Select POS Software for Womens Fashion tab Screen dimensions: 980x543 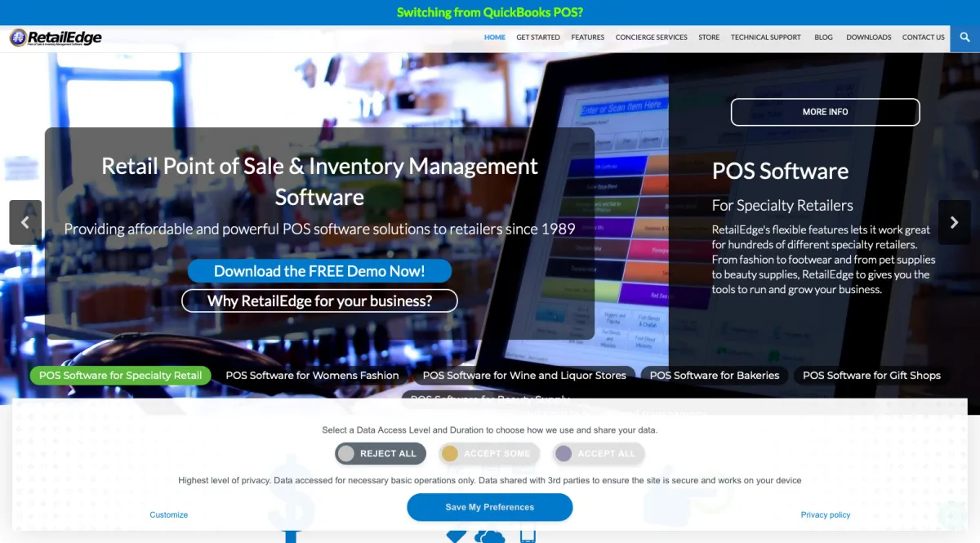coord(313,376)
